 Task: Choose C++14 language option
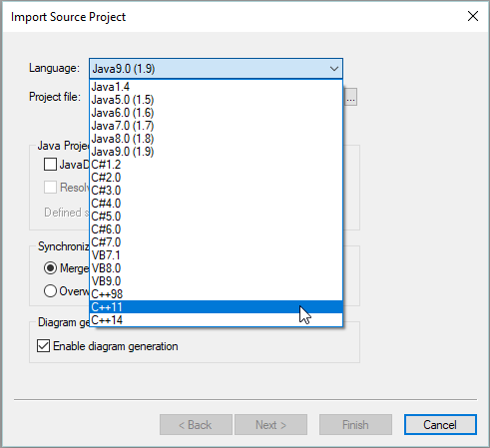coord(217,320)
